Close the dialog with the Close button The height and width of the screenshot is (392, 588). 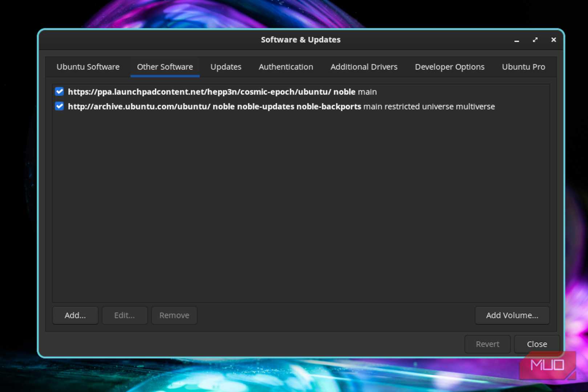click(537, 344)
